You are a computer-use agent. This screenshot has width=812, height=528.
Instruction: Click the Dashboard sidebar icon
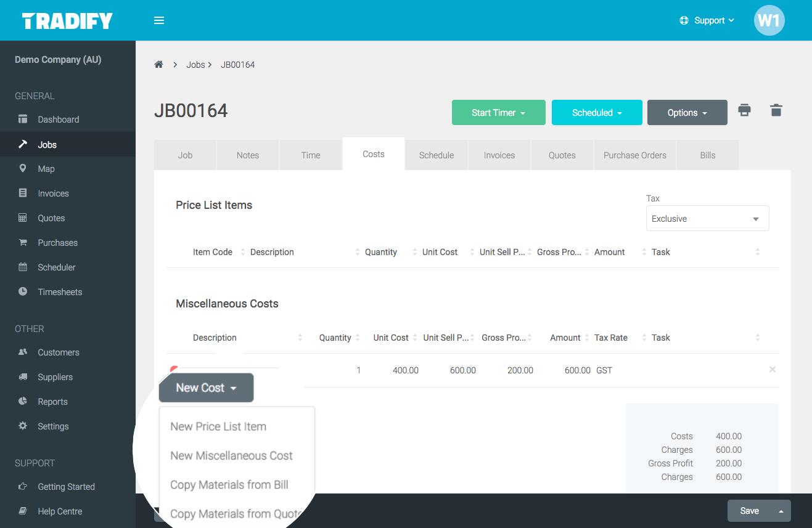point(23,119)
